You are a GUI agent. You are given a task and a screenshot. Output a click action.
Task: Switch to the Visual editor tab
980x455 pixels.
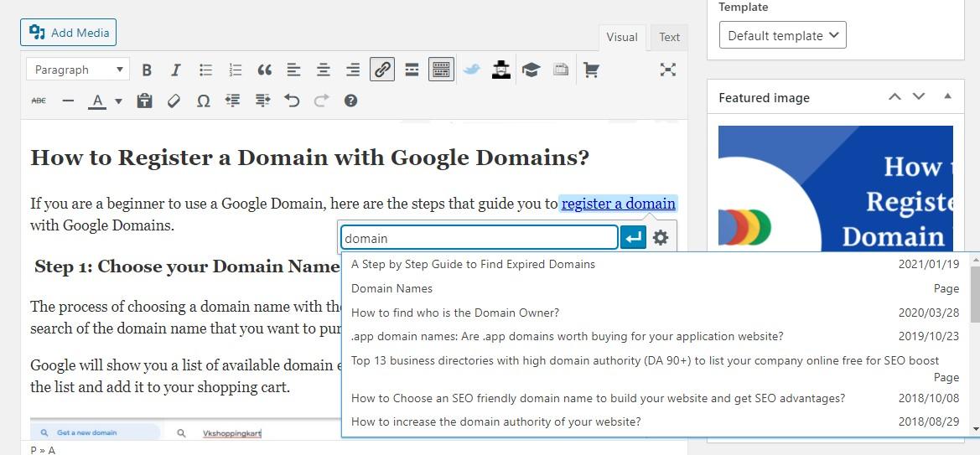point(622,37)
